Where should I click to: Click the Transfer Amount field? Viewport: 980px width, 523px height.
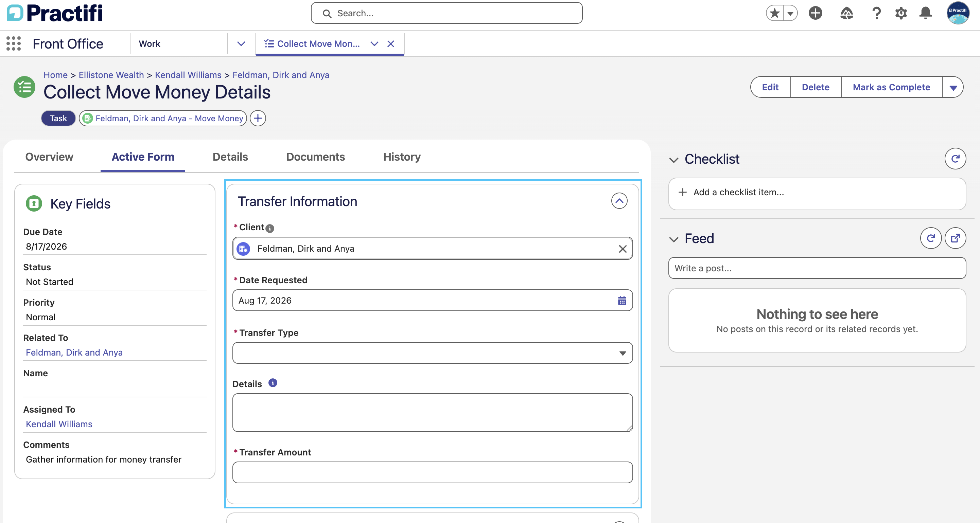pos(433,472)
